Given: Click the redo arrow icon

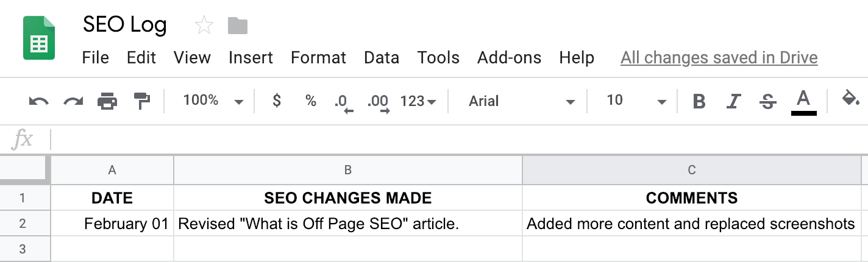Looking at the screenshot, I should pos(73,101).
